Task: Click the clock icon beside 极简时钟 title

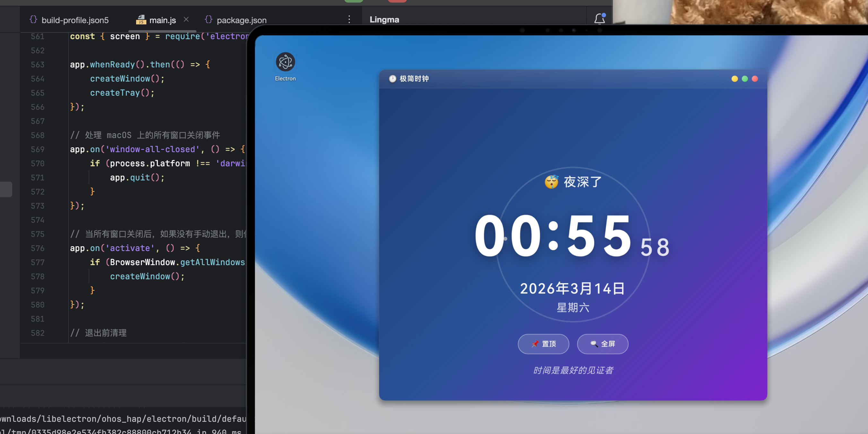Action: [392, 79]
